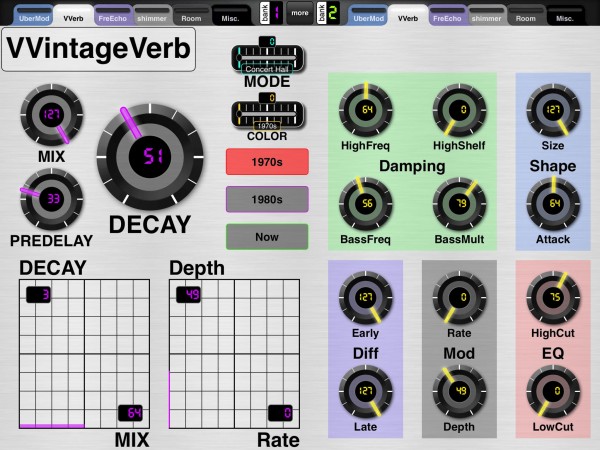Click the PREDELAY knob showing 33
Image resolution: width=600 pixels, height=450 pixels.
click(52, 199)
